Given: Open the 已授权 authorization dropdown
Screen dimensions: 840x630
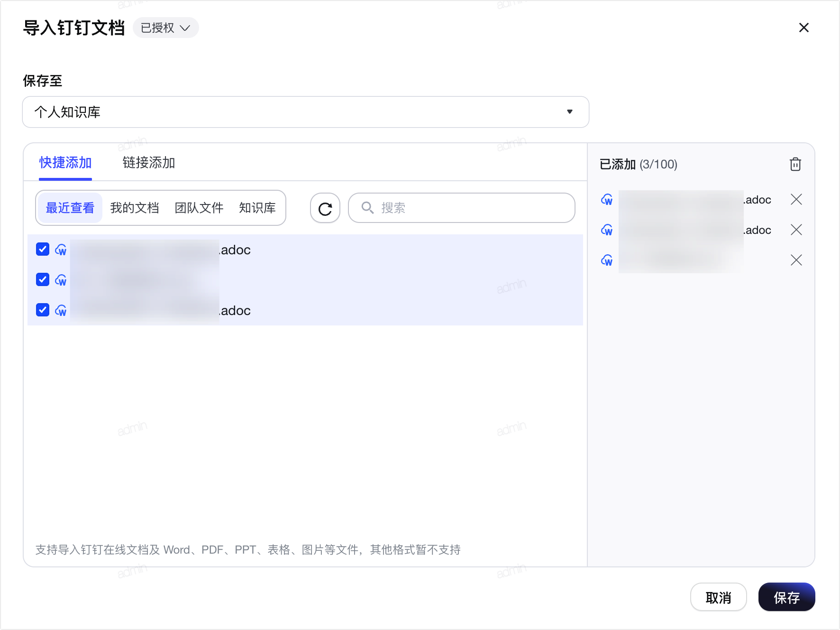Looking at the screenshot, I should click(166, 28).
